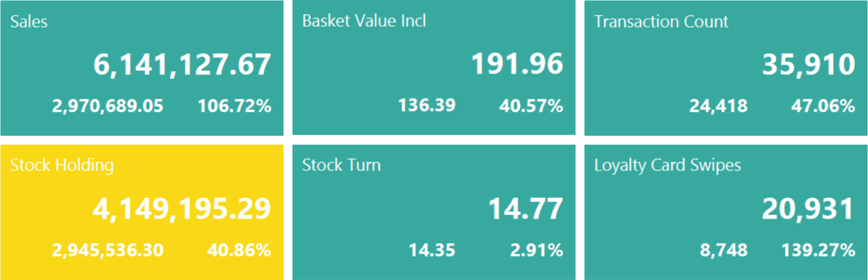Screen dimensions: 868x280
Task: Click the Transaction Count card title
Action: point(661,22)
